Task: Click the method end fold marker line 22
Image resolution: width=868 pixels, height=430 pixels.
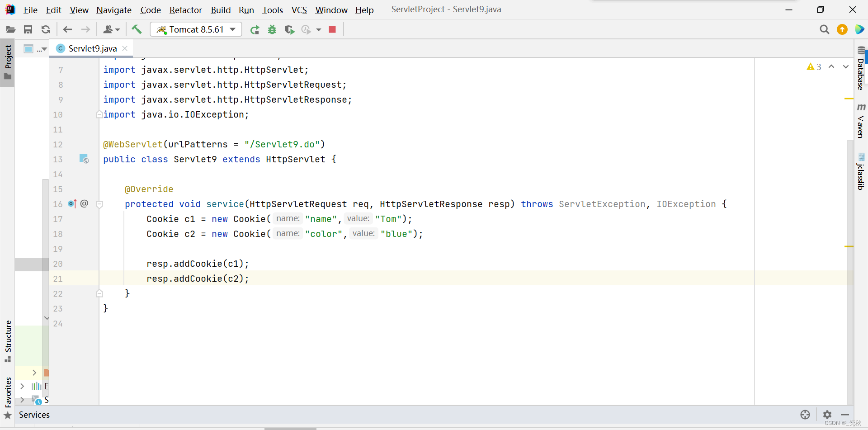Action: [x=99, y=293]
